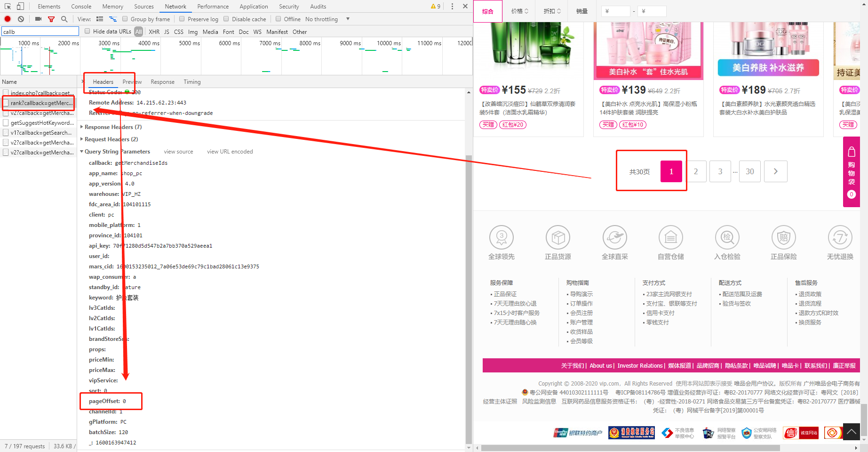Open the shopping bag sidebar icon

[x=852, y=152]
